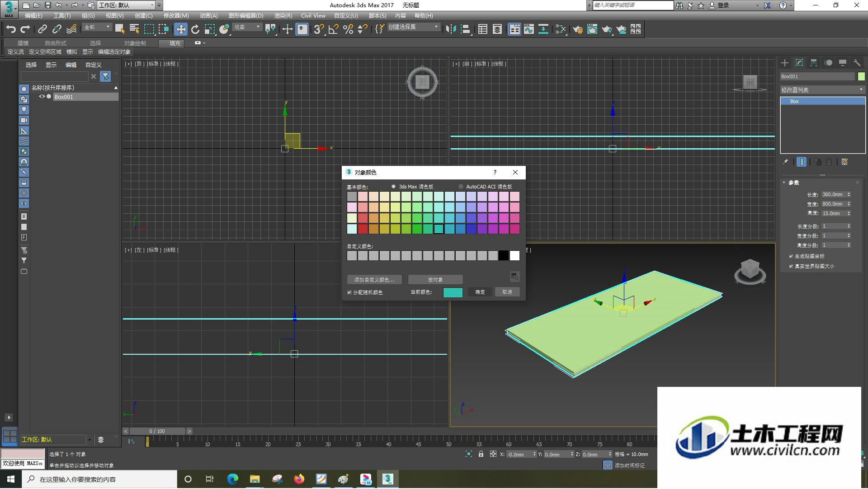Activate Select and Move tool

(x=181, y=29)
